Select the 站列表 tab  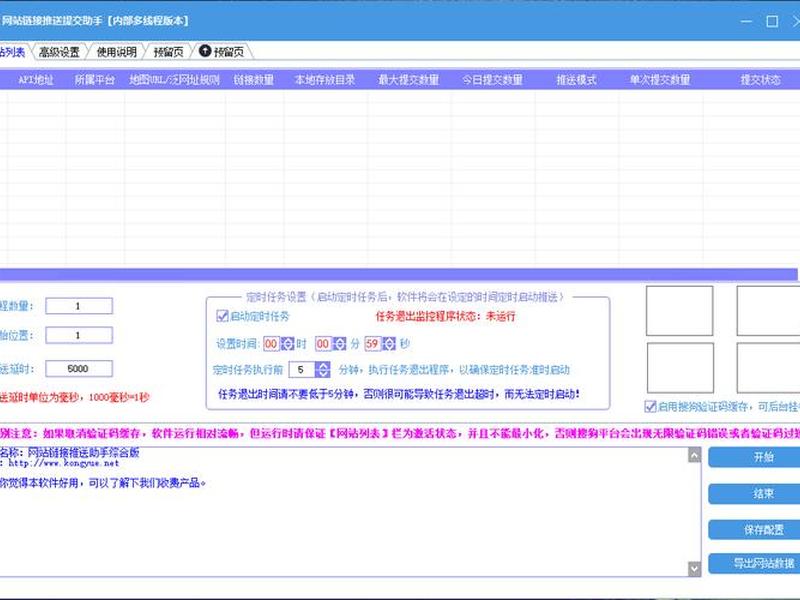(x=12, y=52)
